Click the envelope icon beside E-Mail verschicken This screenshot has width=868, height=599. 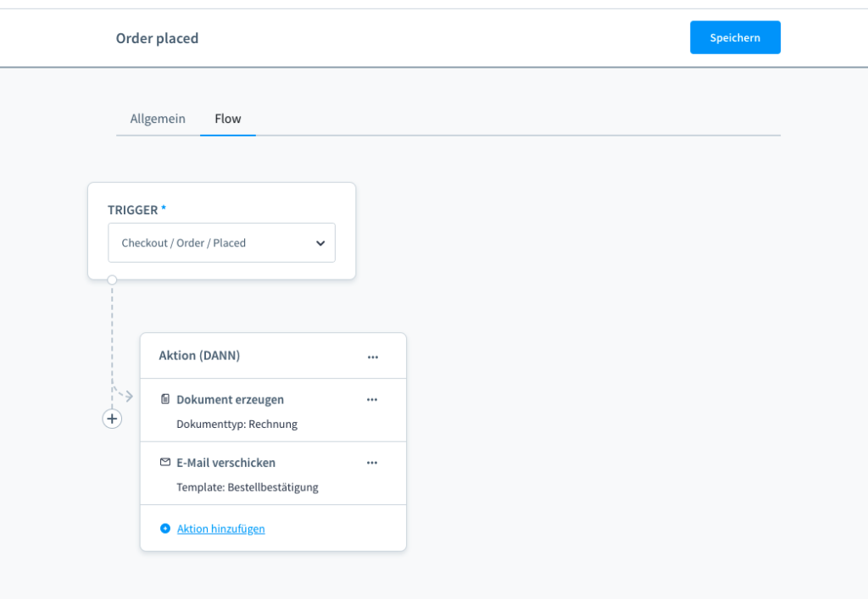point(165,463)
